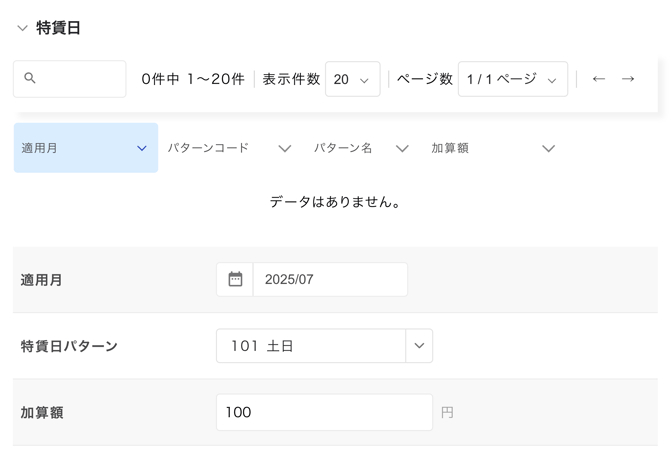
Task: Click the 適用月 column sort chevron
Action: 142,148
